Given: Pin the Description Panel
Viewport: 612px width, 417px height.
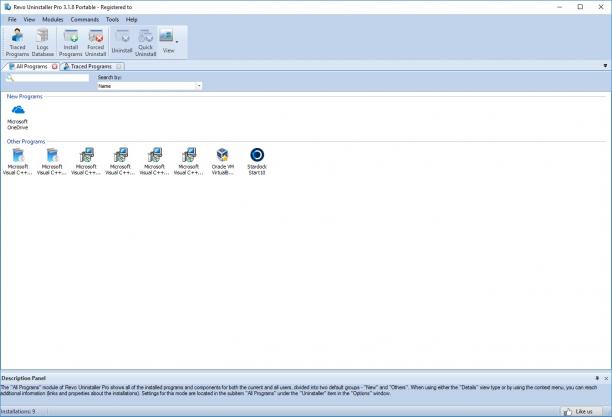Looking at the screenshot, I should click(x=597, y=378).
